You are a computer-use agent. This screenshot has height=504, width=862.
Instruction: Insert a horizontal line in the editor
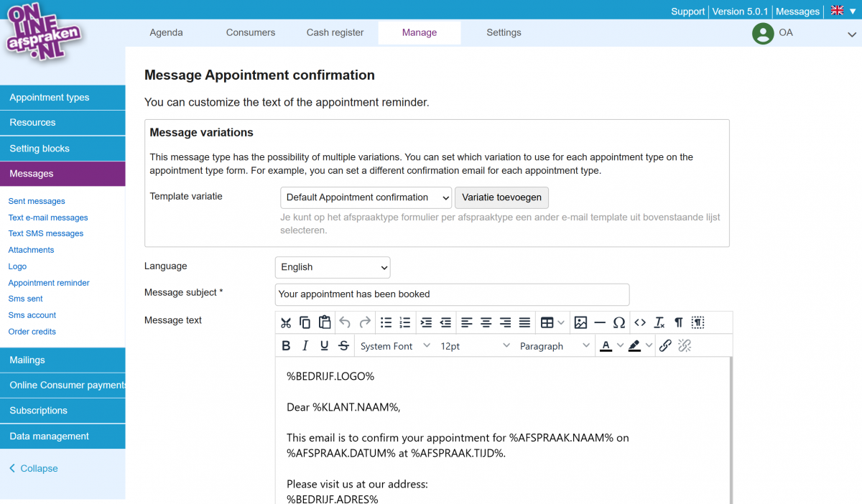click(x=600, y=322)
